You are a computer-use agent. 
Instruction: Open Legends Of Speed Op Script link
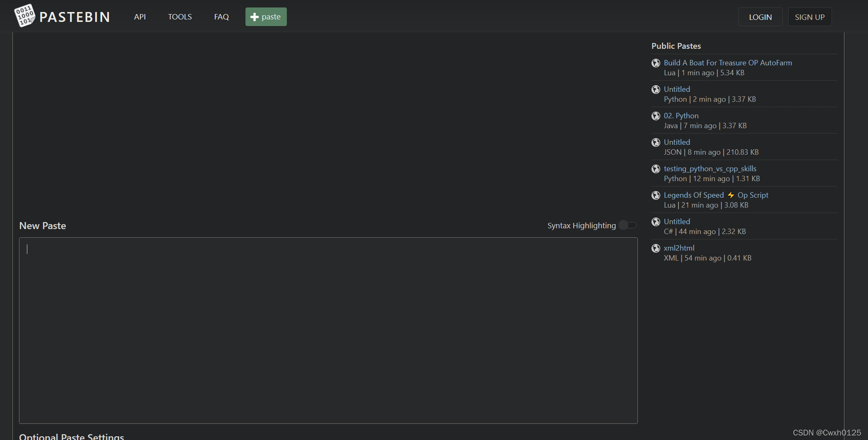(x=716, y=195)
